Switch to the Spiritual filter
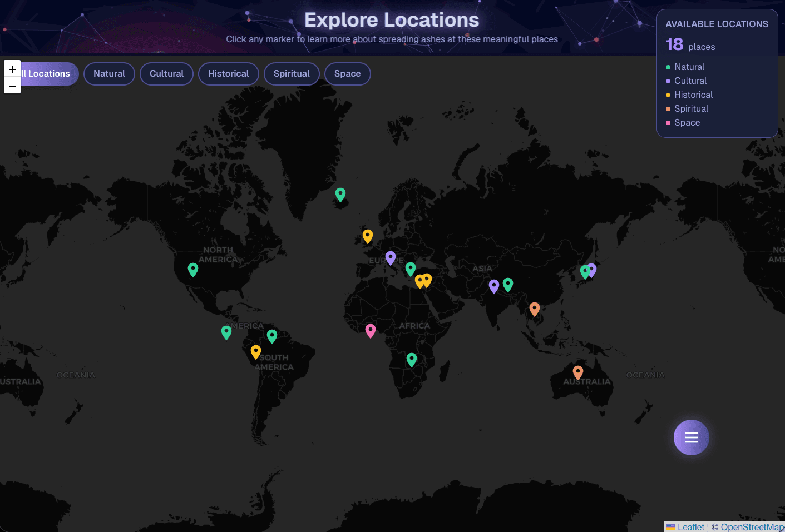Image resolution: width=785 pixels, height=532 pixels. pos(292,73)
